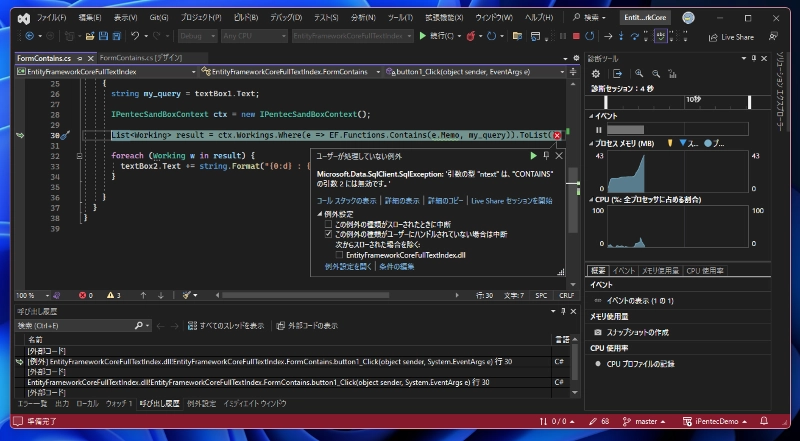This screenshot has width=800, height=441.
Task: Check 'break when this exception type is thrown' box
Action: coord(329,224)
